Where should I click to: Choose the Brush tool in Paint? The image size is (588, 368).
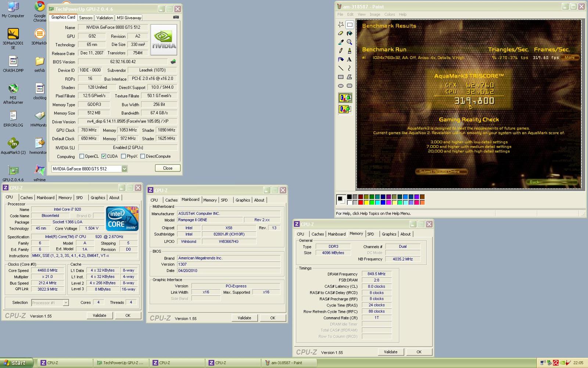349,51
